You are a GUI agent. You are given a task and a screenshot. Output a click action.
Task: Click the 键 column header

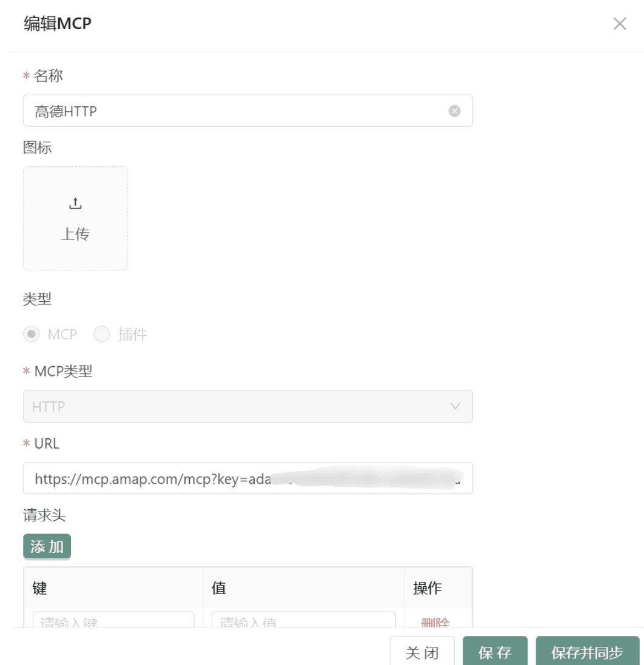tap(39, 587)
